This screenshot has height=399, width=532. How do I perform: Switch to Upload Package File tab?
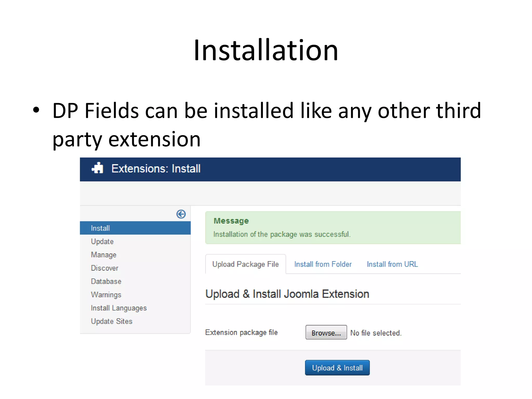(x=245, y=264)
